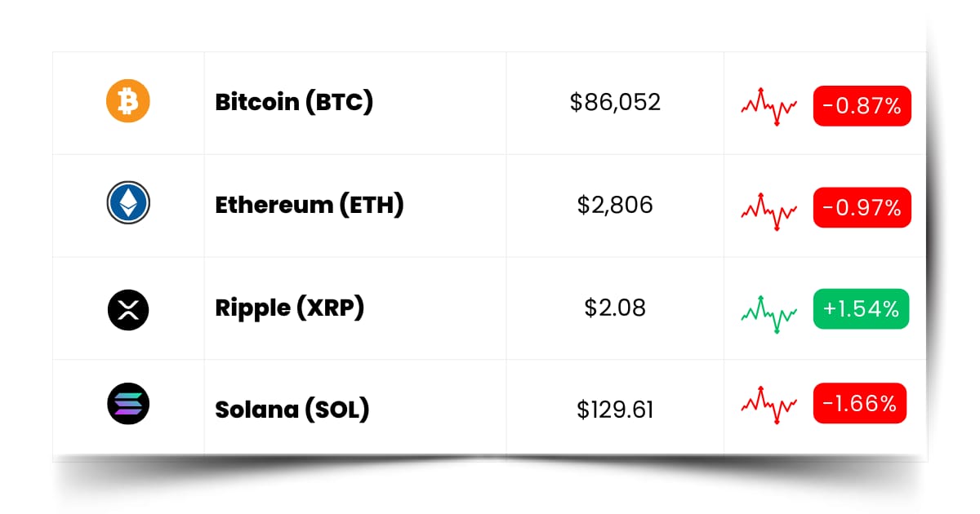This screenshot has height=514, width=980.
Task: Click the green +1.54% change badge
Action: [861, 309]
